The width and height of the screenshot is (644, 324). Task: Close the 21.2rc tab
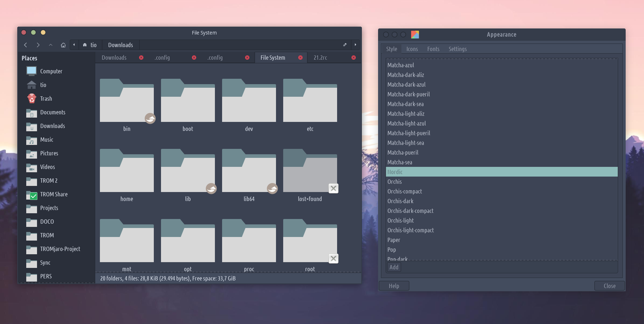pyautogui.click(x=354, y=58)
